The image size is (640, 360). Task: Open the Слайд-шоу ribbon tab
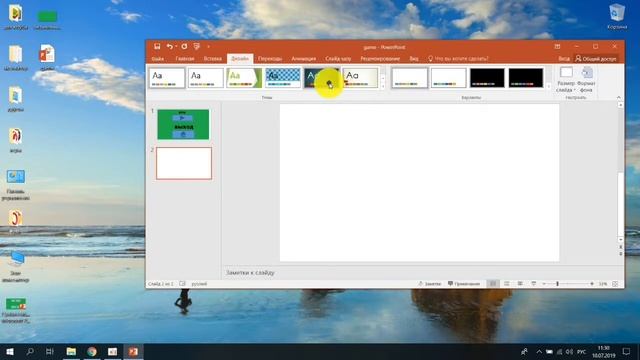(338, 59)
